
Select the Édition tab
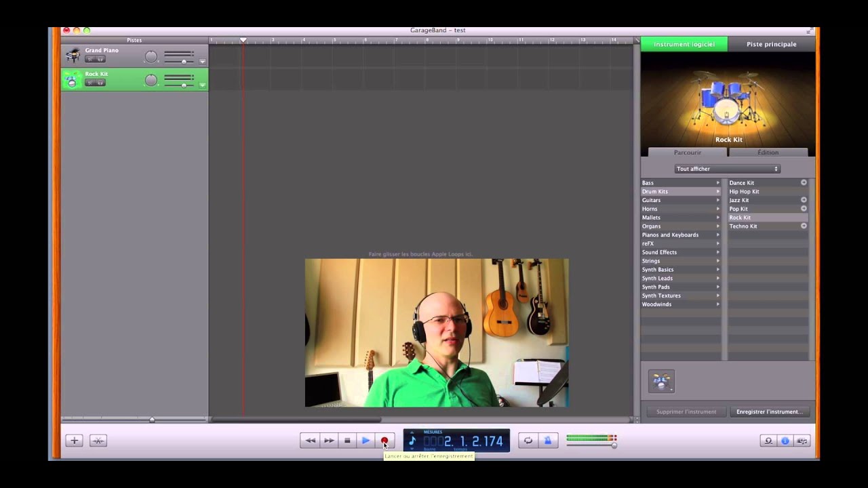[x=768, y=152]
